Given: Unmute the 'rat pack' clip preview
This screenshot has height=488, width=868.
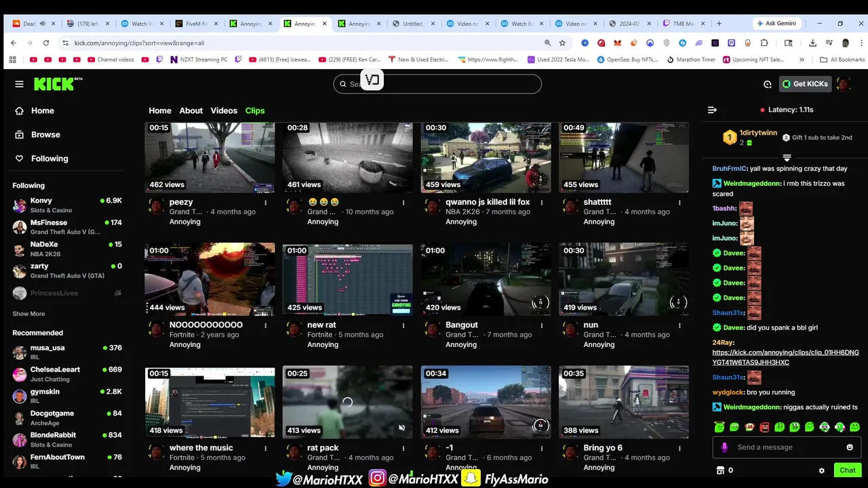Looking at the screenshot, I should click(401, 428).
